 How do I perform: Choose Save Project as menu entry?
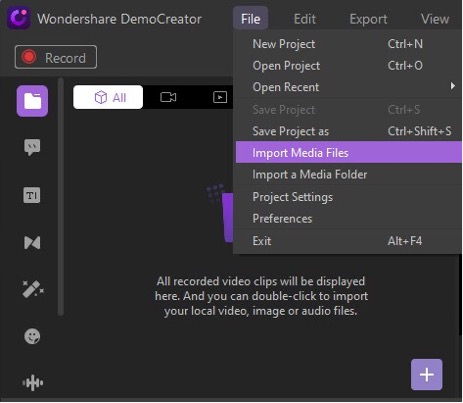[x=348, y=131]
